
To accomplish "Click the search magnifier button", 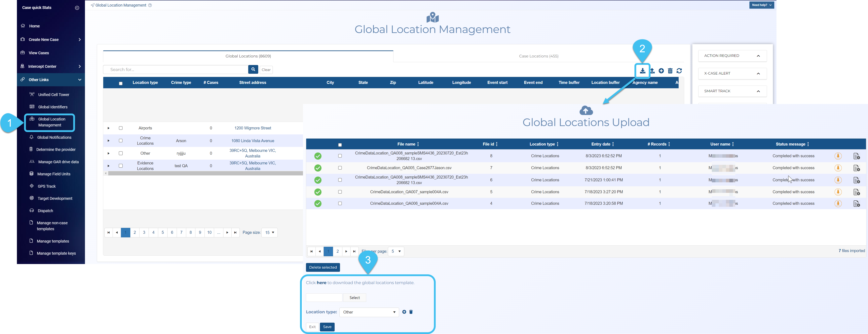I will (253, 69).
